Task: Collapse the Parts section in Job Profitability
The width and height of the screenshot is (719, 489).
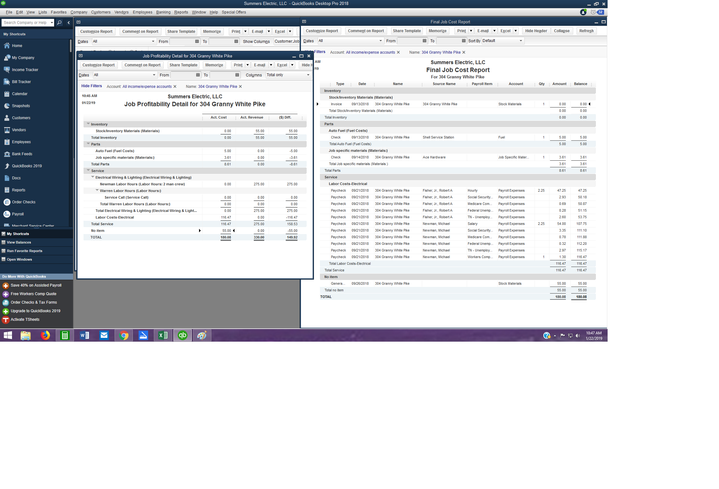Action: tap(88, 144)
